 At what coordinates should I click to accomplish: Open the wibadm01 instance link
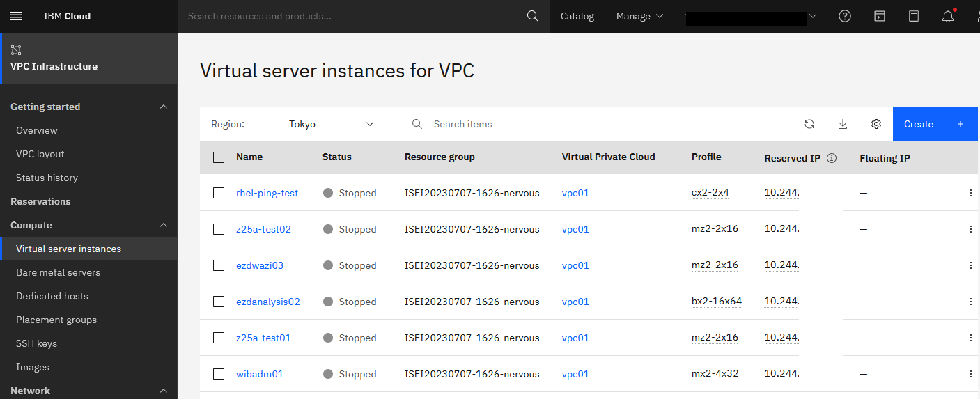(x=260, y=374)
